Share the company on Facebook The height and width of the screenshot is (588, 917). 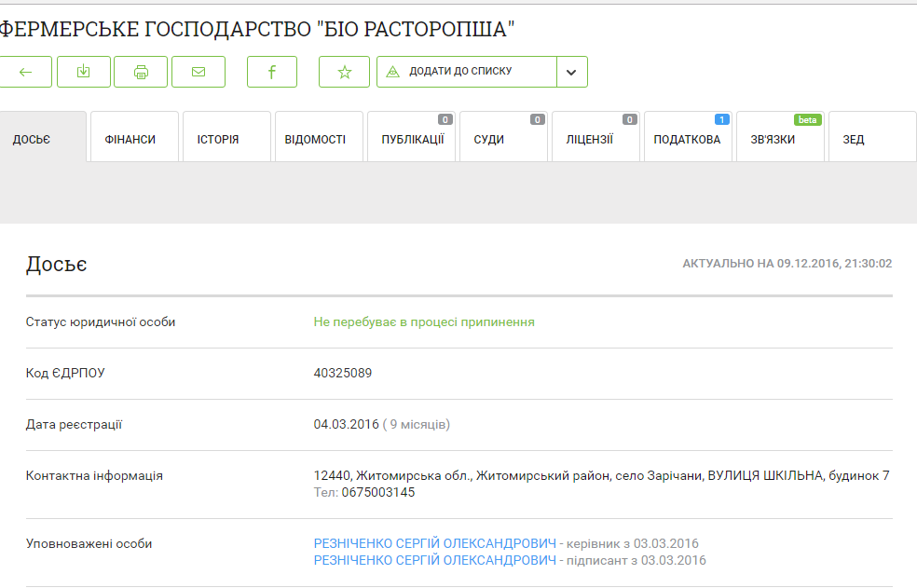tap(271, 72)
